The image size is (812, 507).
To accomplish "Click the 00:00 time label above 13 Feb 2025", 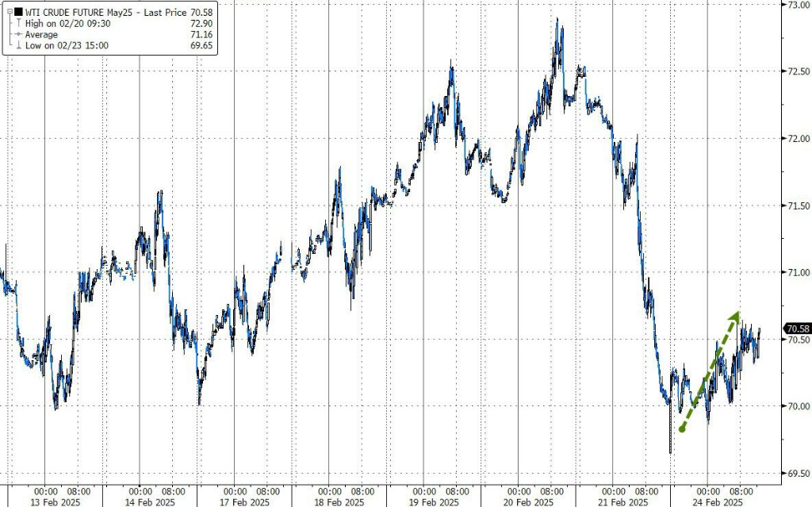I will click(46, 491).
